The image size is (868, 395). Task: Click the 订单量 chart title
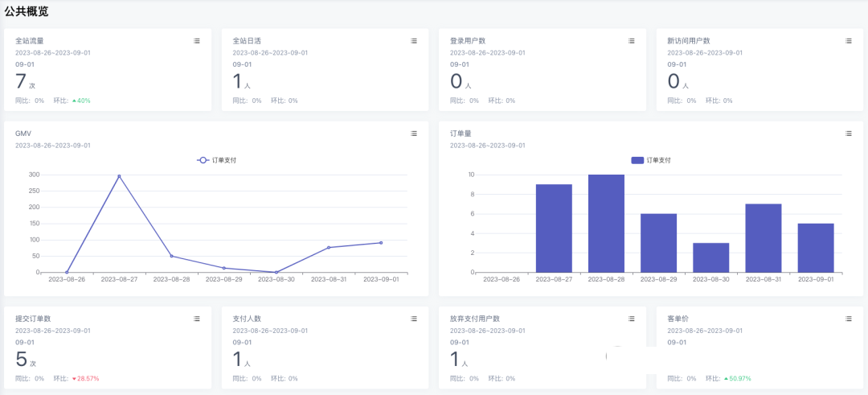coord(461,134)
